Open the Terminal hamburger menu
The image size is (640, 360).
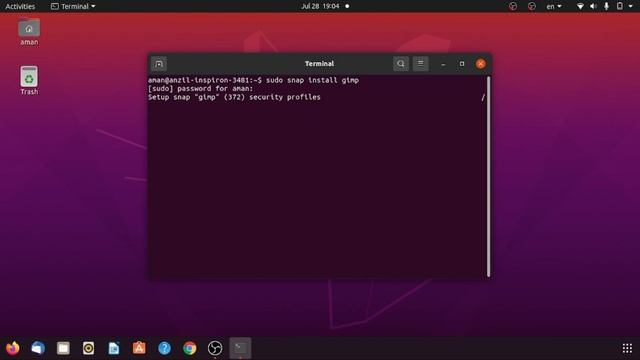[x=420, y=64]
